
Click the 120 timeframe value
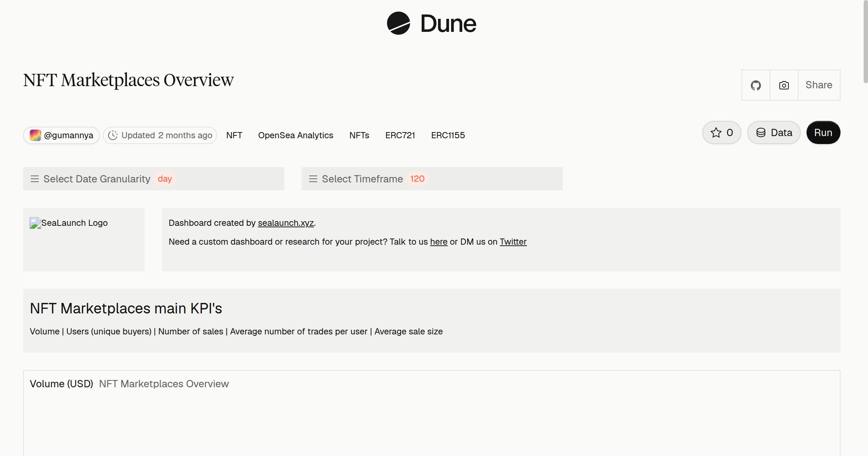[x=417, y=179]
